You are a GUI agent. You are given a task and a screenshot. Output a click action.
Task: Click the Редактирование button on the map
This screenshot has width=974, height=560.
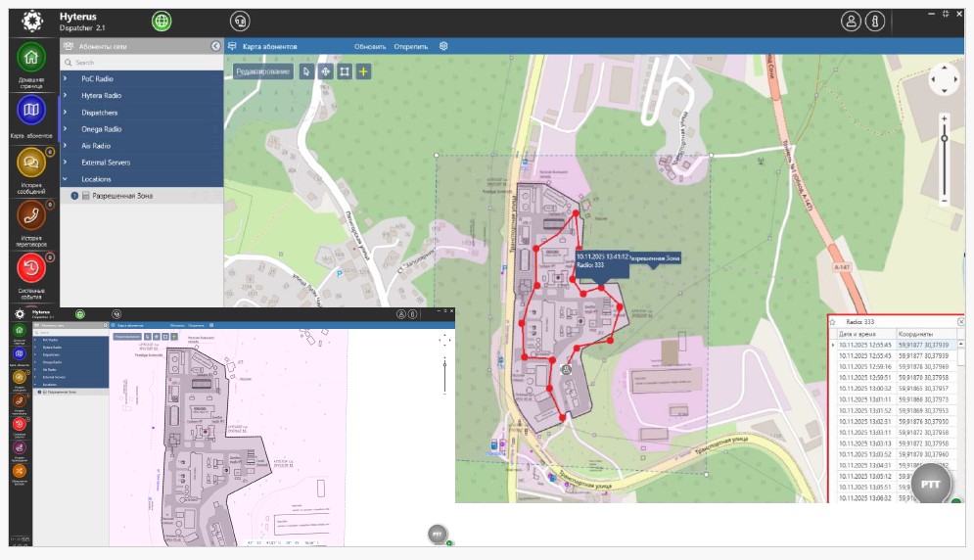[262, 71]
